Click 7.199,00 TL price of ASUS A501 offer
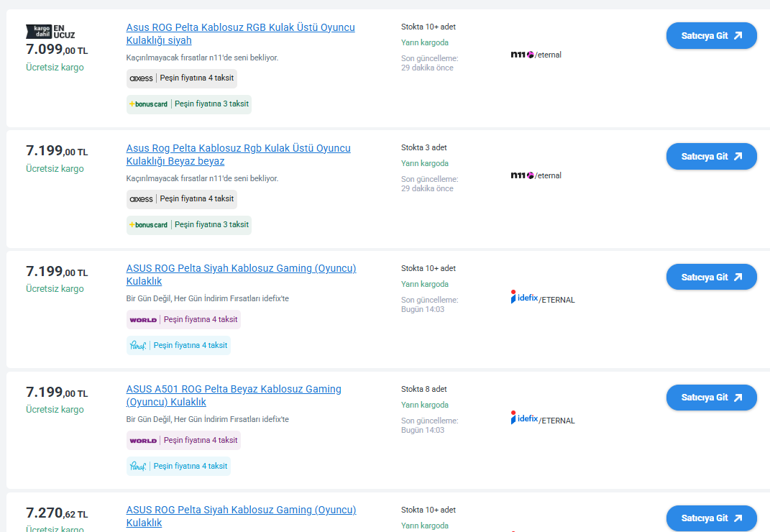Image resolution: width=770 pixels, height=532 pixels. pyautogui.click(x=57, y=392)
